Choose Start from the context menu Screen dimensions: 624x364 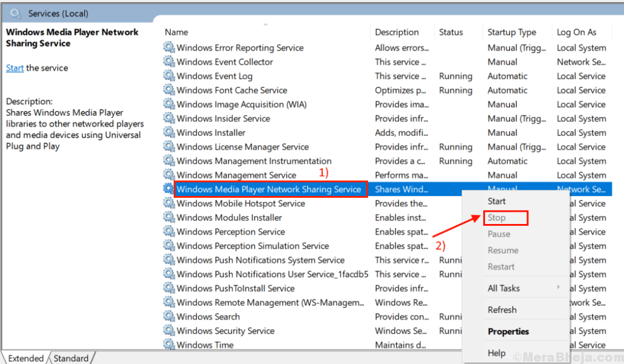click(x=497, y=201)
